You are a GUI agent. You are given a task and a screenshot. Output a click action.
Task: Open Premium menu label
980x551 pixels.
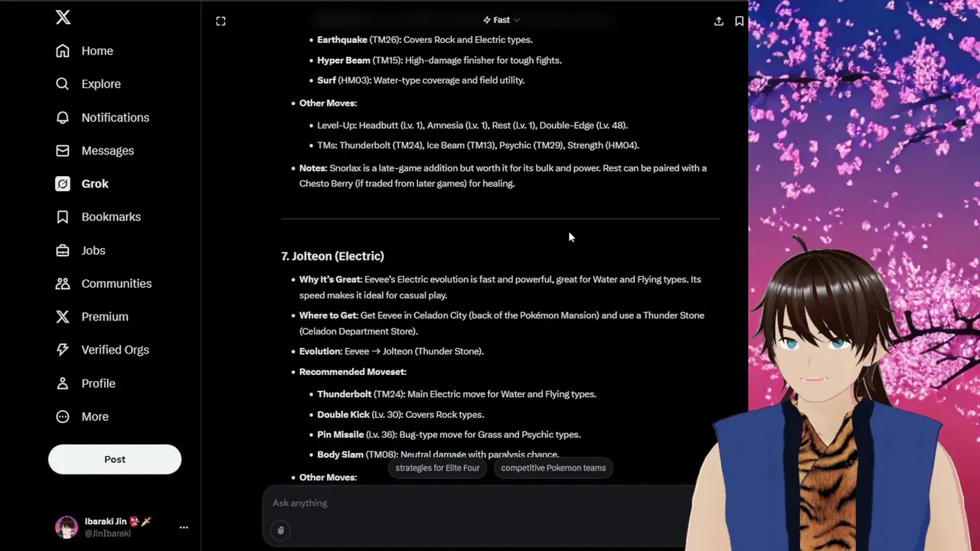pyautogui.click(x=105, y=317)
